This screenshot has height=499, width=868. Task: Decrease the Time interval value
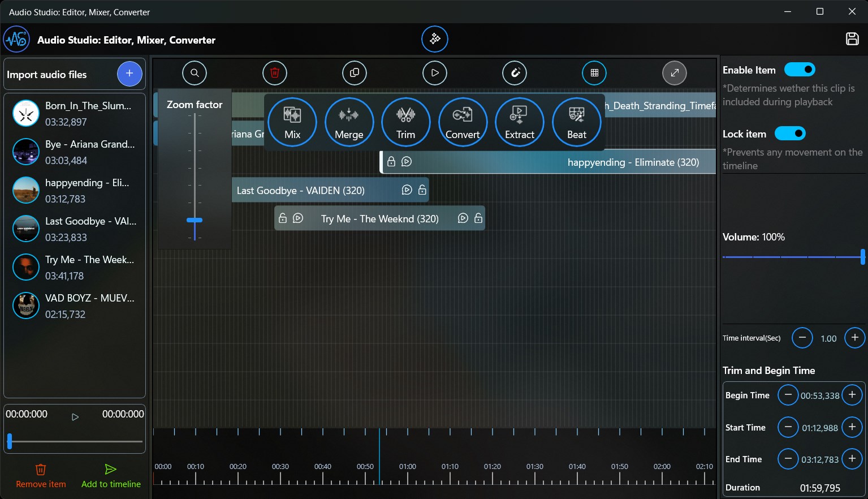click(x=802, y=338)
